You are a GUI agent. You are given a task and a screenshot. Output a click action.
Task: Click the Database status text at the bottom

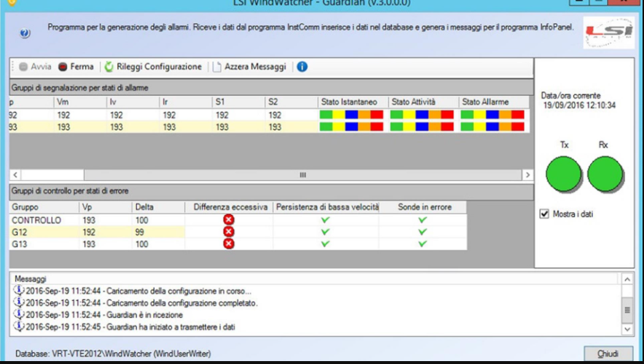coord(113,353)
